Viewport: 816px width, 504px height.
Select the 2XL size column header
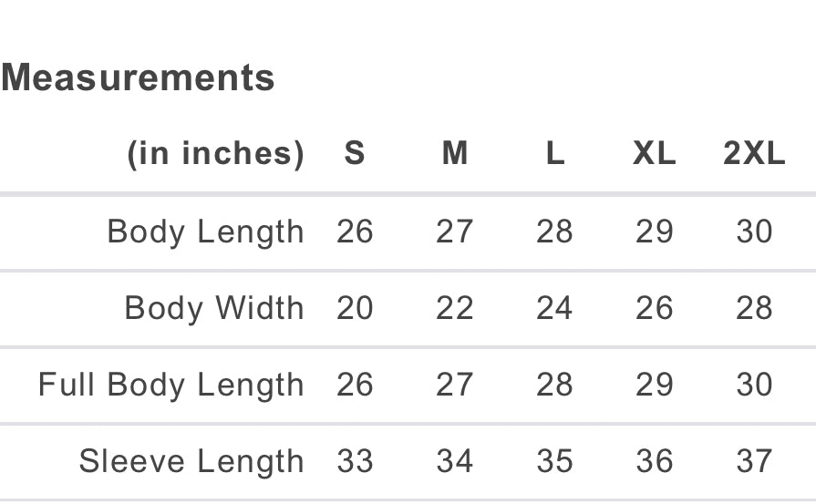(x=754, y=154)
